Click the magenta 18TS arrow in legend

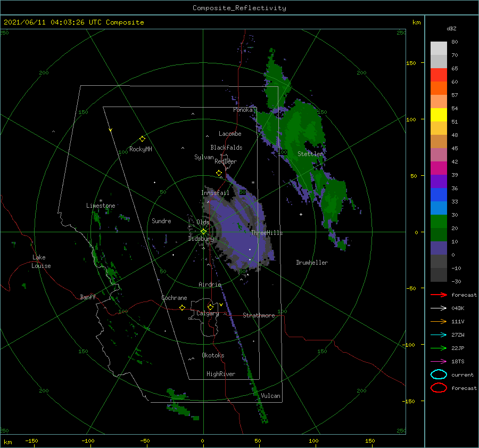pos(439,362)
